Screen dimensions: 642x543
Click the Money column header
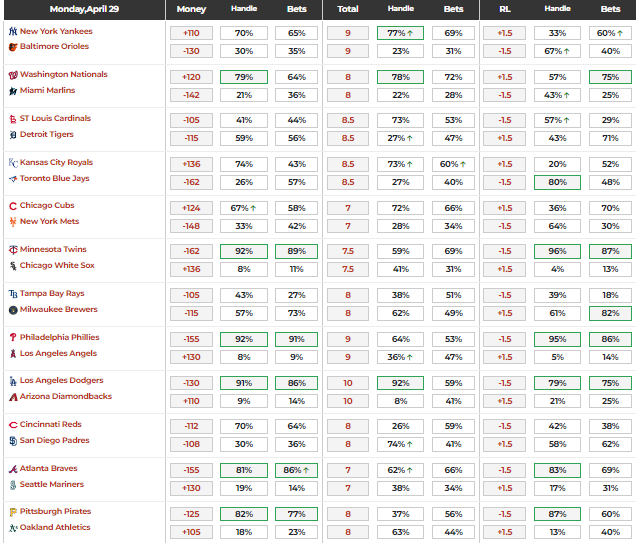point(190,9)
